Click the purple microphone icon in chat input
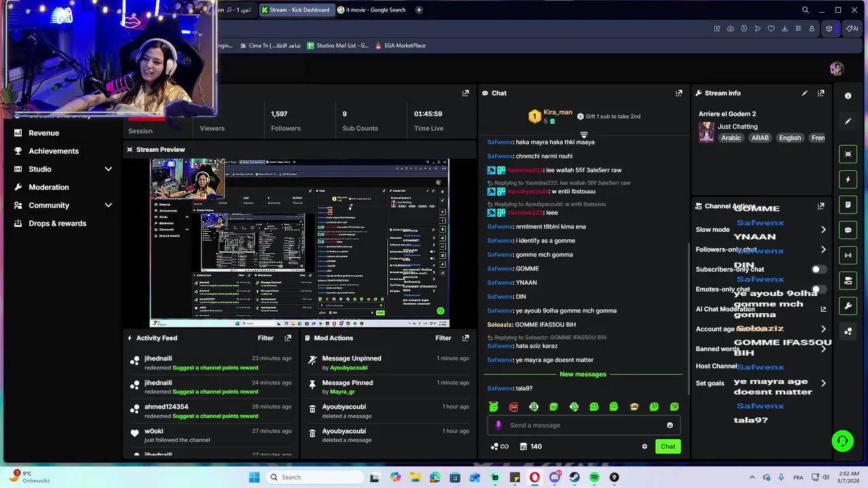Viewport: 868px width, 488px height. (x=498, y=425)
